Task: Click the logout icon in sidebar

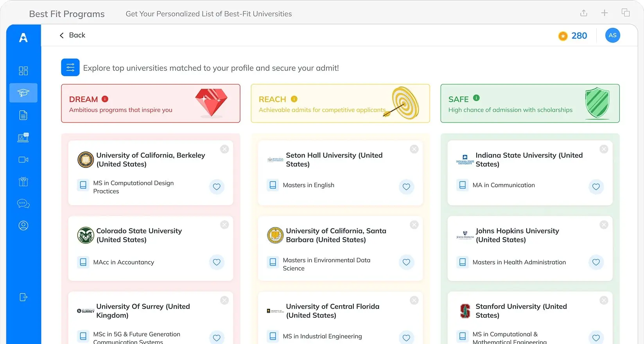Action: click(23, 297)
